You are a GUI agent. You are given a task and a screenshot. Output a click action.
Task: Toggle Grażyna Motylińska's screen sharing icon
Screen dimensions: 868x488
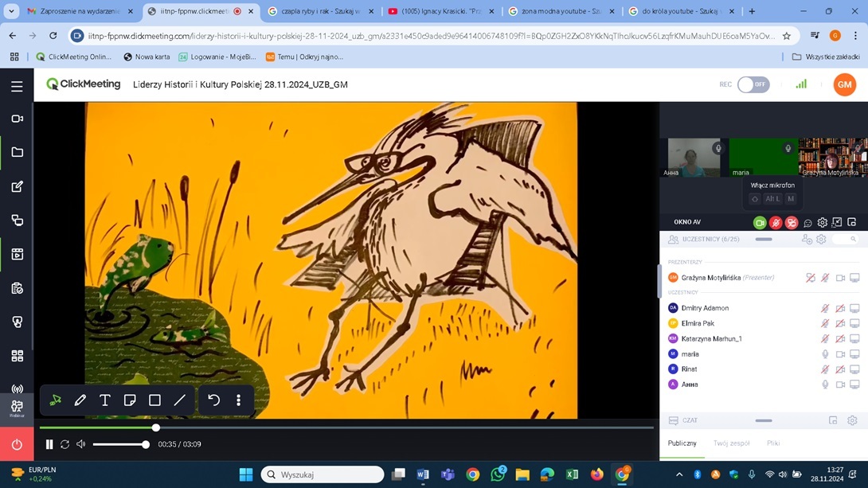point(854,278)
